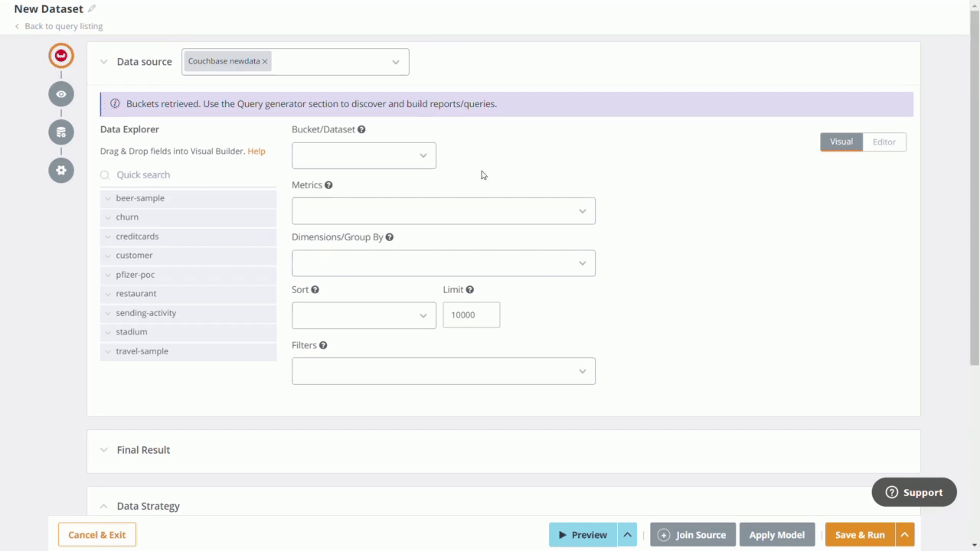Open the Filters dropdown

click(443, 370)
